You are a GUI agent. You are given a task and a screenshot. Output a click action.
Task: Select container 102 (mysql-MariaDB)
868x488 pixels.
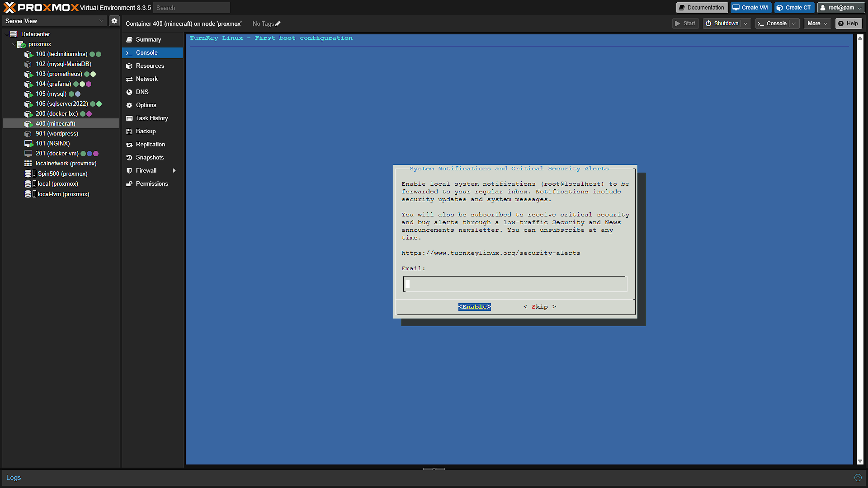tap(63, 64)
